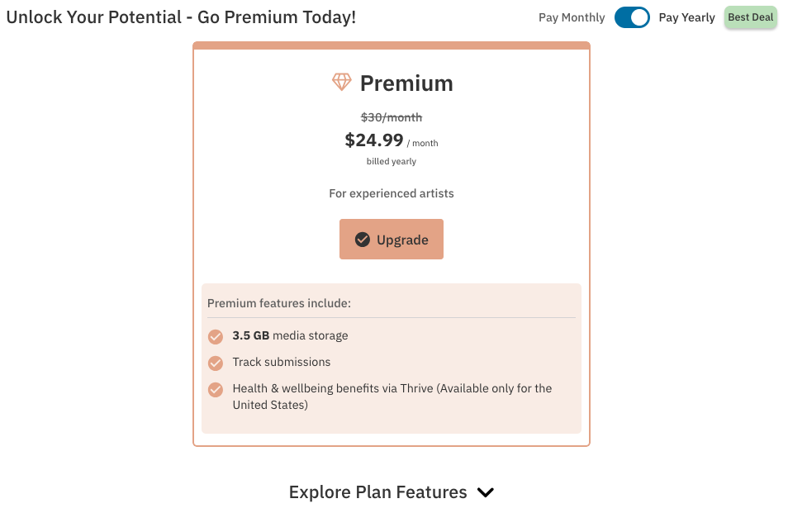
Task: Select the Pay Yearly billing option
Action: click(686, 17)
